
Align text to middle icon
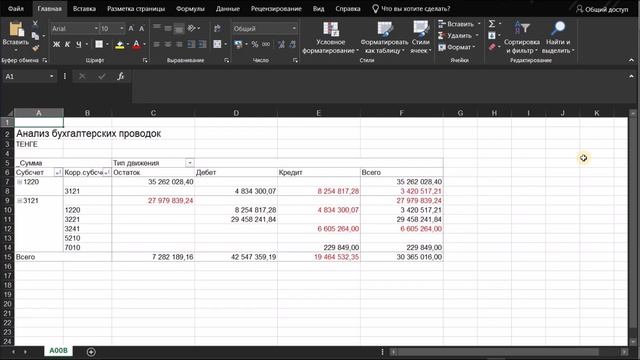[168, 28]
